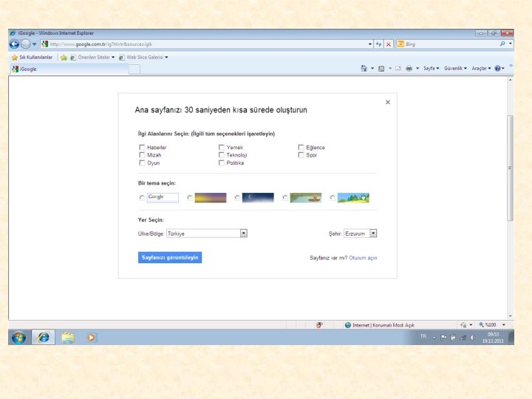Refresh the page using the refresh icon
The height and width of the screenshot is (399, 532).
tap(378, 44)
